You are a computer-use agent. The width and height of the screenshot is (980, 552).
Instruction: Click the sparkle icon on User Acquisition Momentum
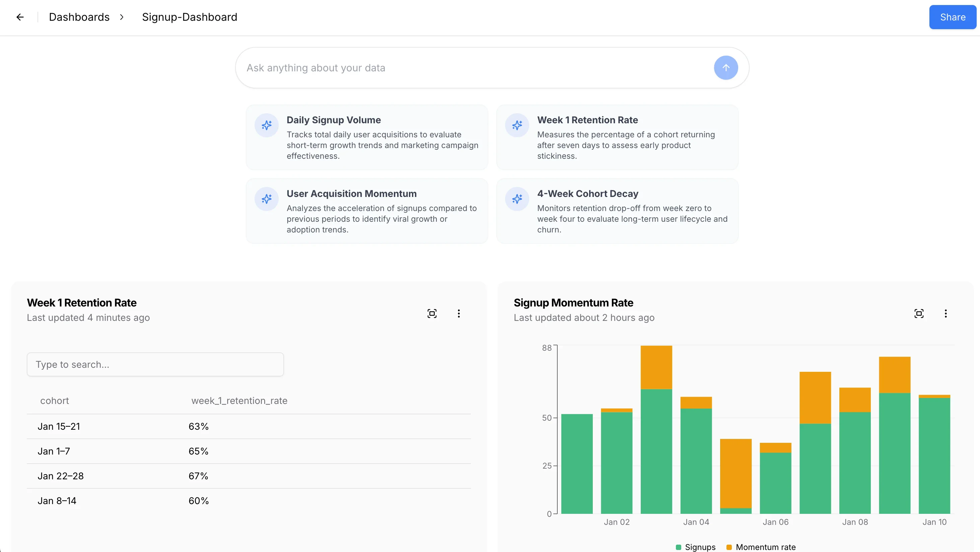(x=267, y=199)
